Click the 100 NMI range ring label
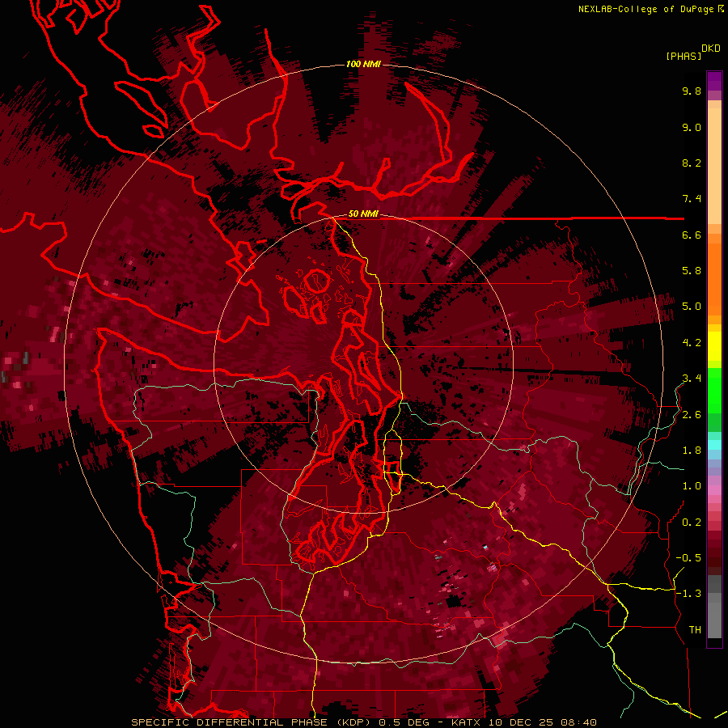 pos(363,64)
